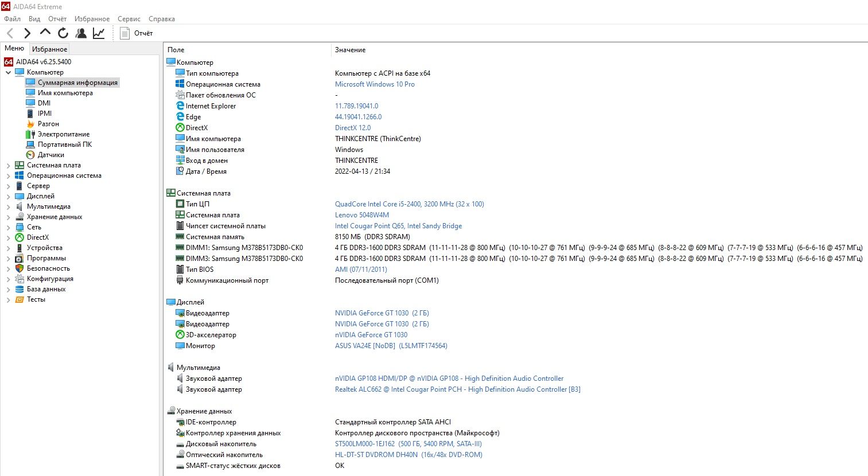This screenshot has height=476, width=868.
Task: Open the Lenovo 5048W4M link
Action: click(x=362, y=215)
